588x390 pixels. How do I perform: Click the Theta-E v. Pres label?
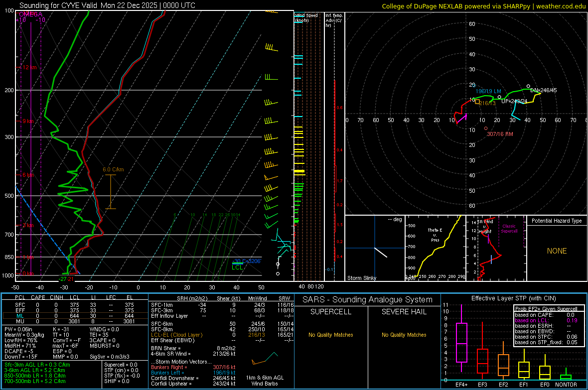435,235
